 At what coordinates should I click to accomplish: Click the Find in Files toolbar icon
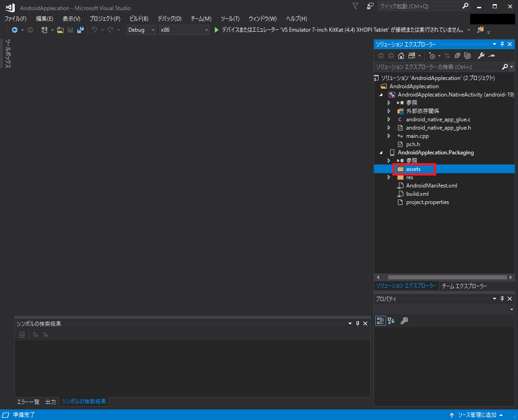coord(480,30)
